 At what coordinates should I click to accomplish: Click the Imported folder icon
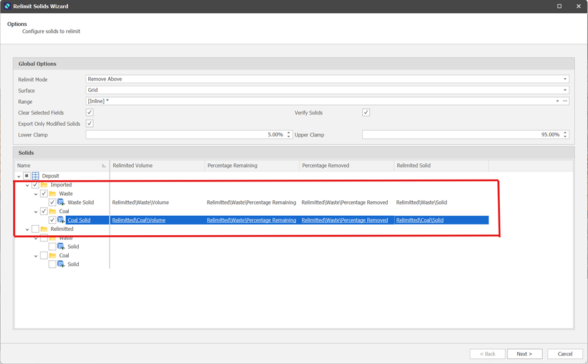(44, 185)
